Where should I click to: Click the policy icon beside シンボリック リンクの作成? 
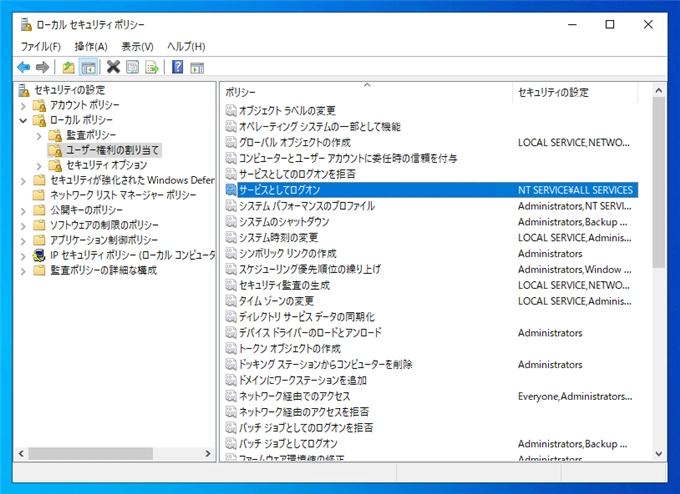[231, 253]
